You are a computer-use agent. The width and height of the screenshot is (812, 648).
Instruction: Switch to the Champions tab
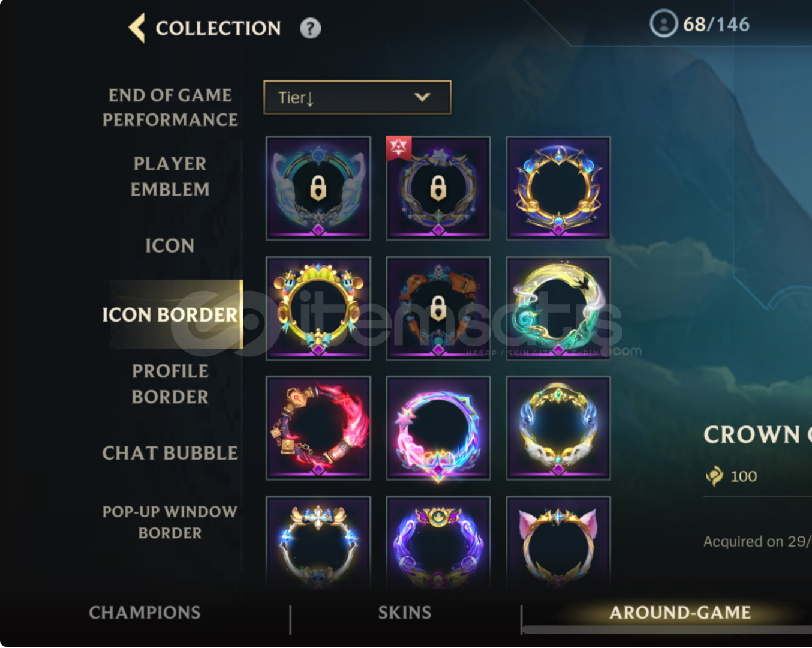145,613
